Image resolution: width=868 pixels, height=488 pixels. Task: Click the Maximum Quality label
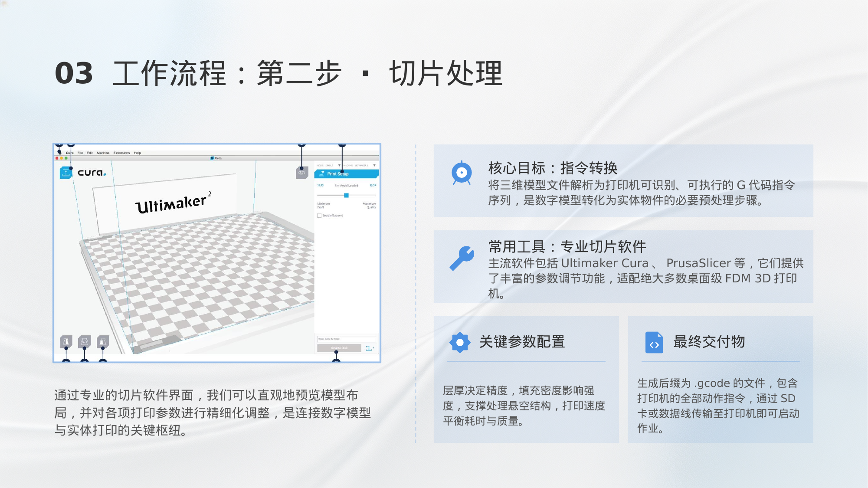(369, 206)
